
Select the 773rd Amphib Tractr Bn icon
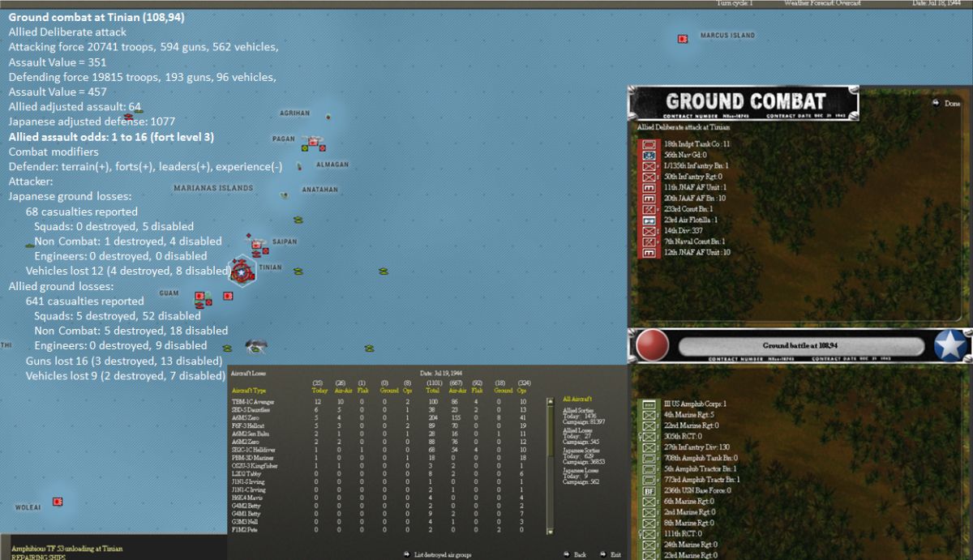(x=649, y=480)
